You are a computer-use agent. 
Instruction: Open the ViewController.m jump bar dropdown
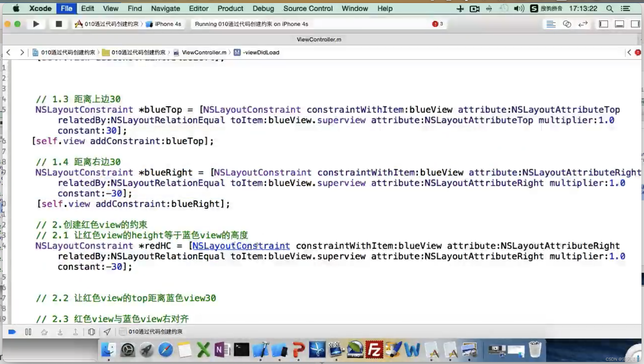click(x=204, y=52)
